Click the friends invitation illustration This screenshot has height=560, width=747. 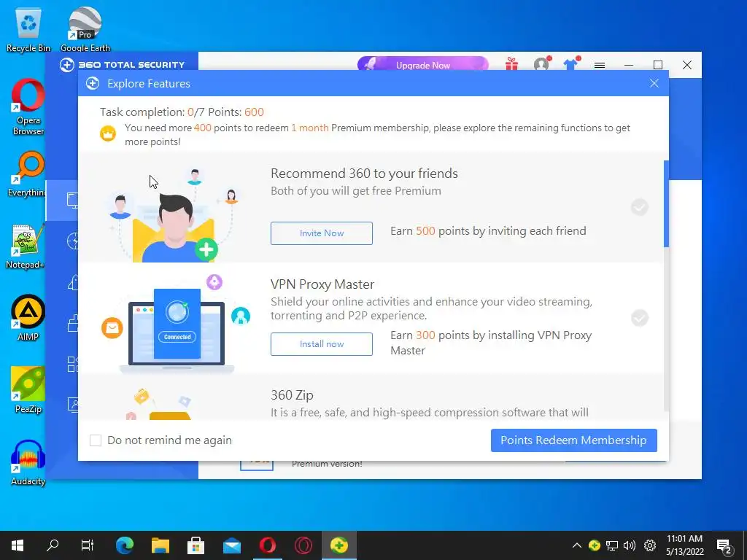pos(174,214)
